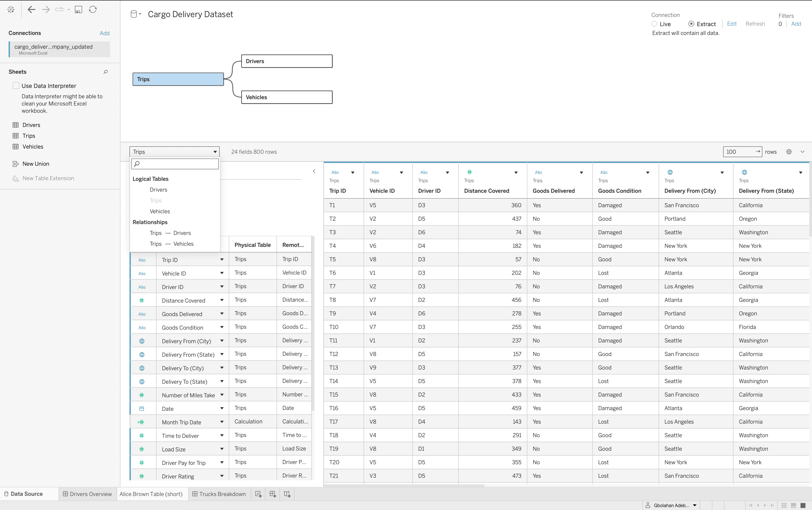This screenshot has height=510, width=812.
Task: Select Trips — Vehicles relationship in list
Action: [x=172, y=244]
